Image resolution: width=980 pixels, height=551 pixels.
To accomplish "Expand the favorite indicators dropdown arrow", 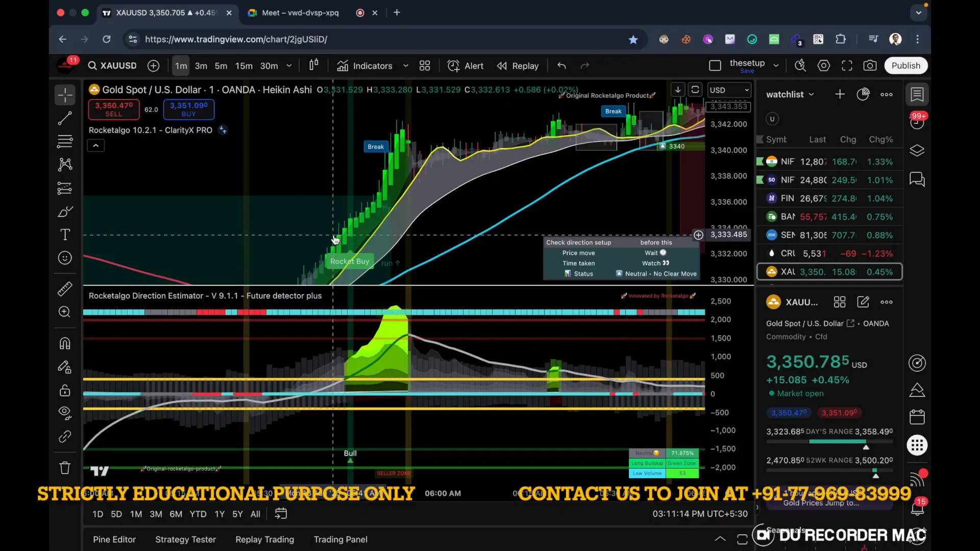I will coord(406,66).
